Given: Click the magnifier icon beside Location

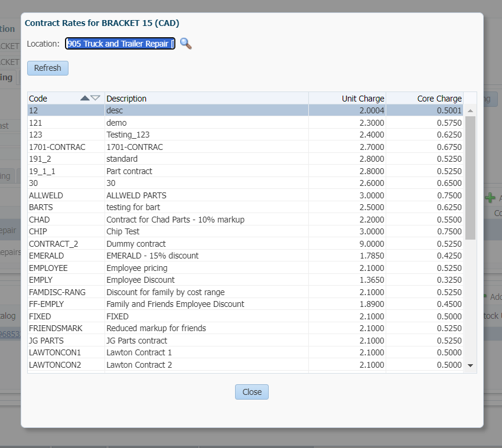Looking at the screenshot, I should tap(186, 44).
